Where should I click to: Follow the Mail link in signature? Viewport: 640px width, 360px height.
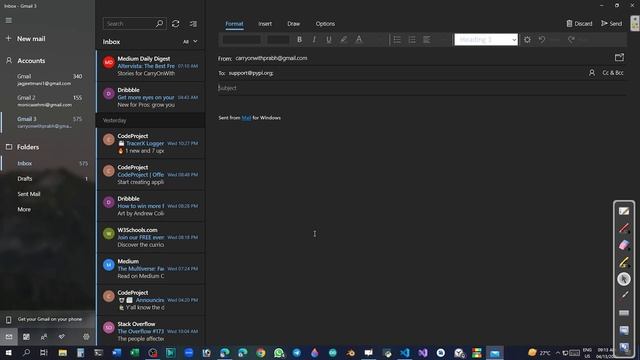(246, 118)
